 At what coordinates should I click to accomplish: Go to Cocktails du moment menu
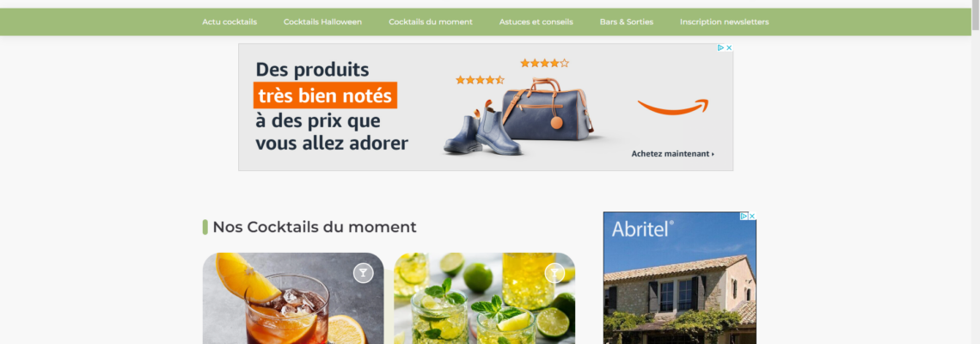coord(431,21)
